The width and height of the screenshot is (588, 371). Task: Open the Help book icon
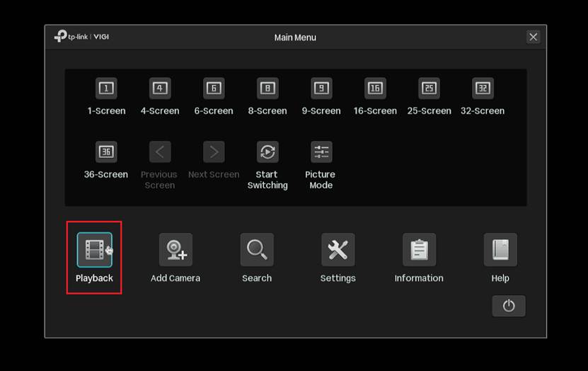[500, 250]
